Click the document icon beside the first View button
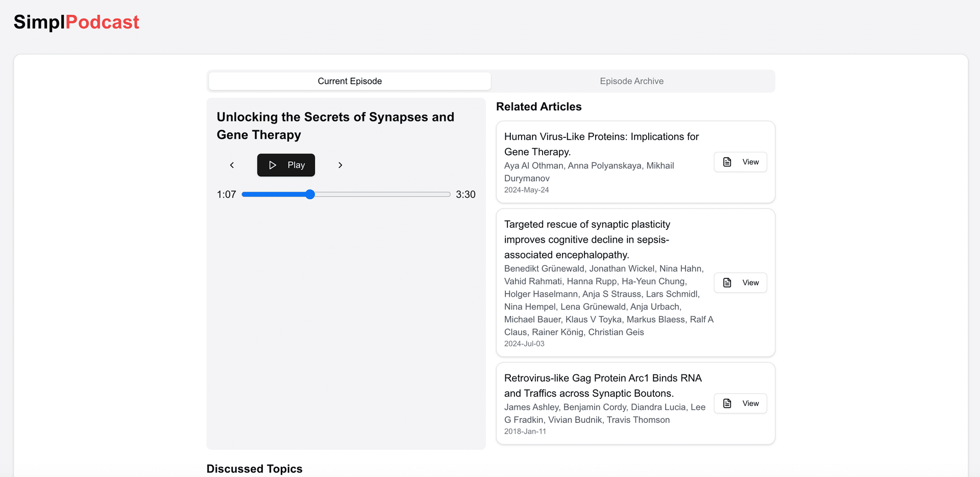 tap(727, 161)
